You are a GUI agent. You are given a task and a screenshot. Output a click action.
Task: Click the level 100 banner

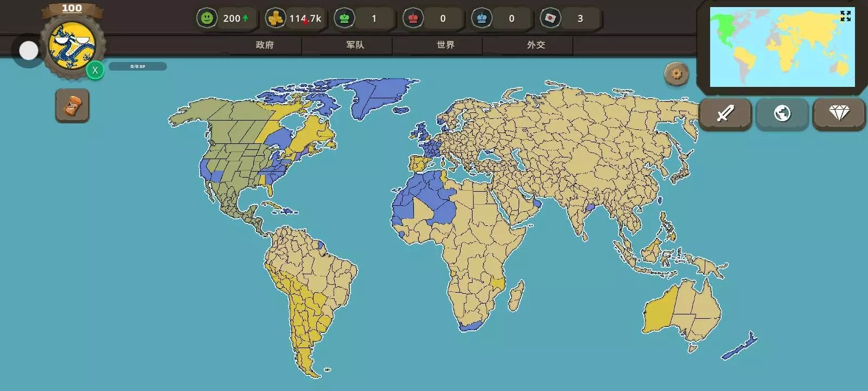[x=72, y=9]
